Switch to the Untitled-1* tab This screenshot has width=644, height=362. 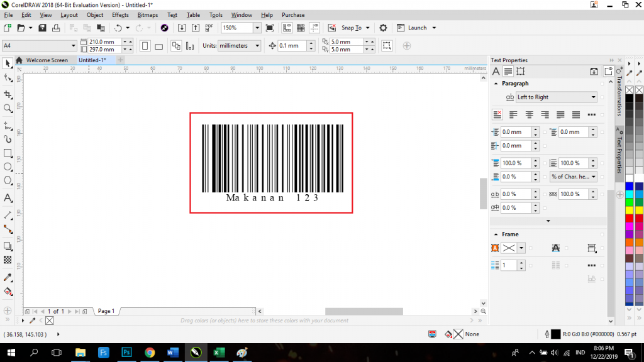tap(92, 60)
